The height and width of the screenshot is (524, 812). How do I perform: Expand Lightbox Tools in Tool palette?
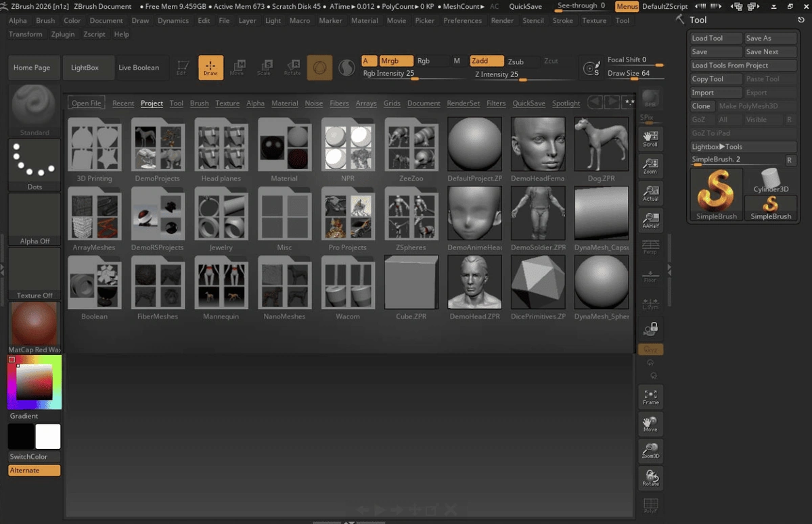(744, 146)
